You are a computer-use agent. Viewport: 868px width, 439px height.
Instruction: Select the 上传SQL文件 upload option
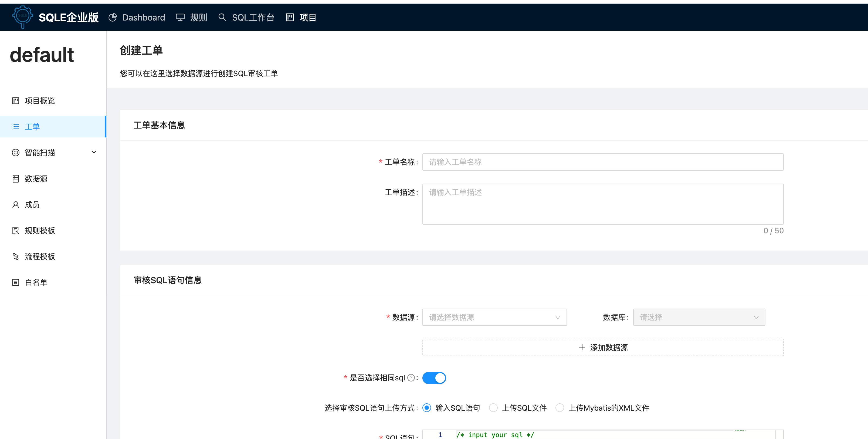point(494,408)
